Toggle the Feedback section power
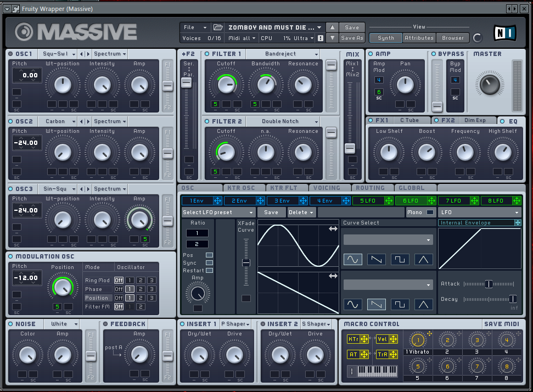The width and height of the screenshot is (533, 392). (x=105, y=324)
